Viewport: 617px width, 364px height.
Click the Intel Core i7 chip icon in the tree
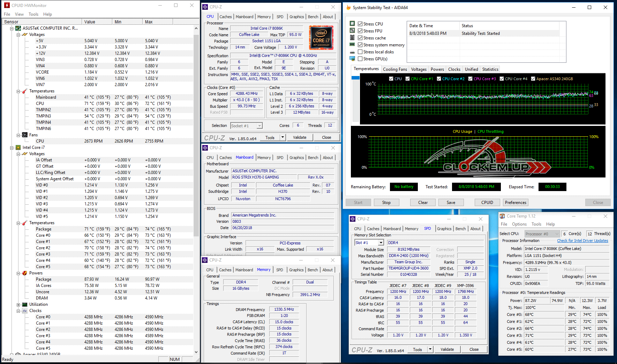(18, 147)
